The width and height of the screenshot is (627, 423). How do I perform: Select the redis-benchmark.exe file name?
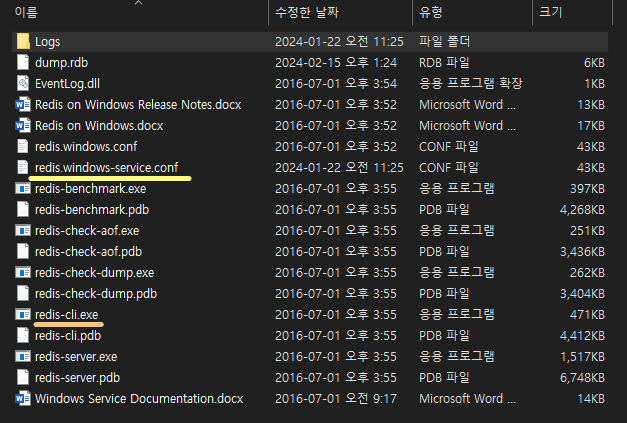click(90, 189)
